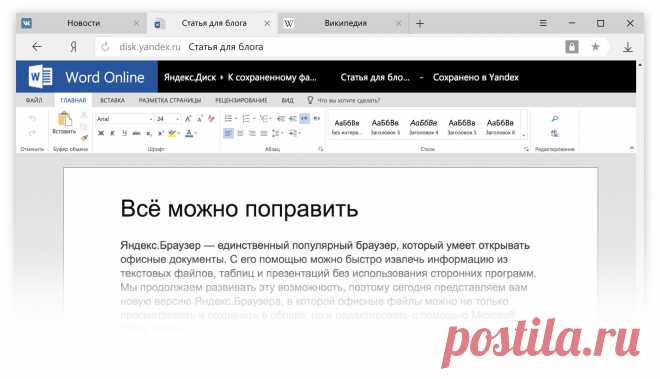Toggle underline (Ч) formatting
The width and height of the screenshot is (660, 379).
pos(124,133)
